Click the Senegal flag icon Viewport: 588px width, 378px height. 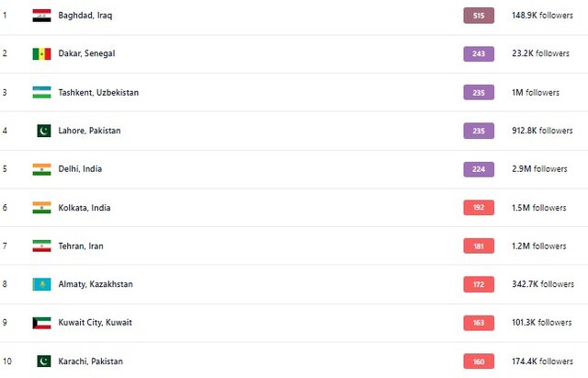click(41, 54)
